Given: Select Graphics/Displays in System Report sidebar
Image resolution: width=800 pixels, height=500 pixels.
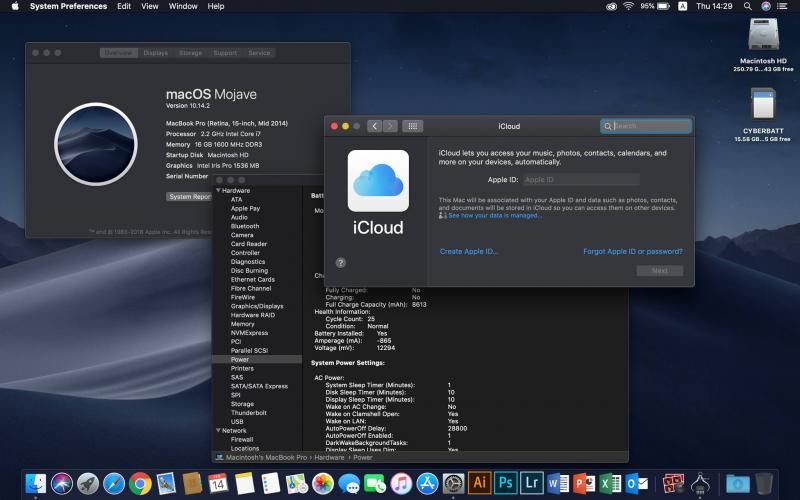Looking at the screenshot, I should [x=257, y=306].
